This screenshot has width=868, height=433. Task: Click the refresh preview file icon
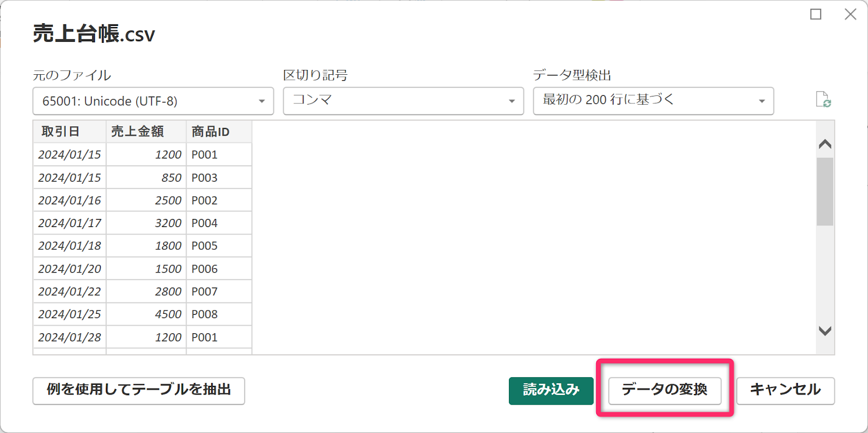pos(823,100)
